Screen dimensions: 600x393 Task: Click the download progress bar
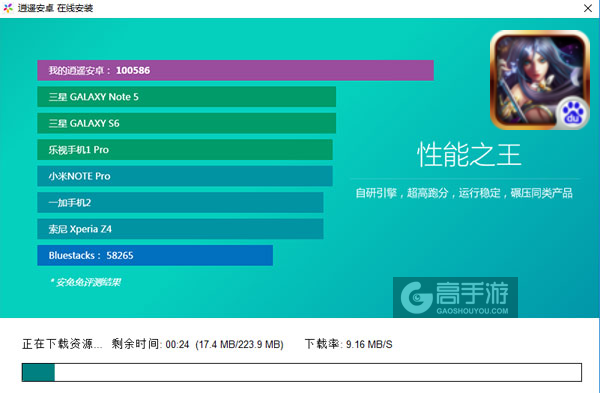click(x=302, y=372)
